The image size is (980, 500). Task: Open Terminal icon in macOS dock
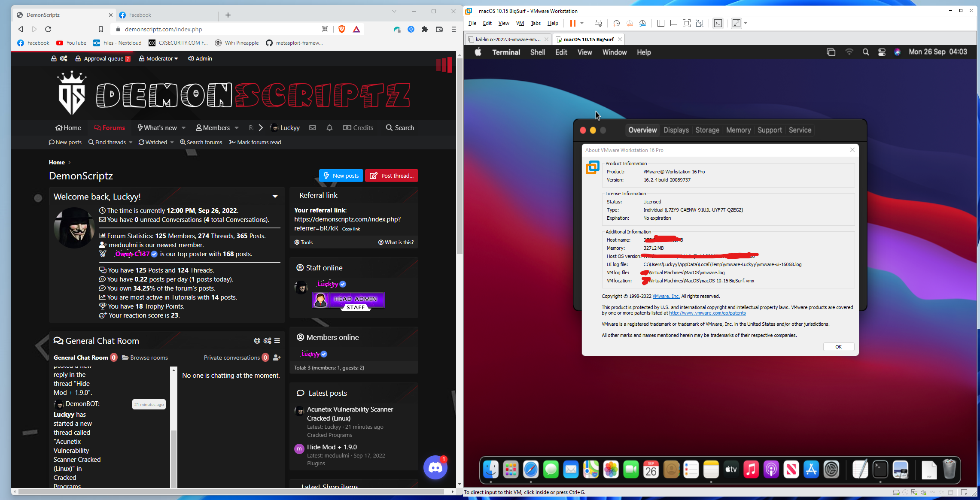[x=880, y=470]
